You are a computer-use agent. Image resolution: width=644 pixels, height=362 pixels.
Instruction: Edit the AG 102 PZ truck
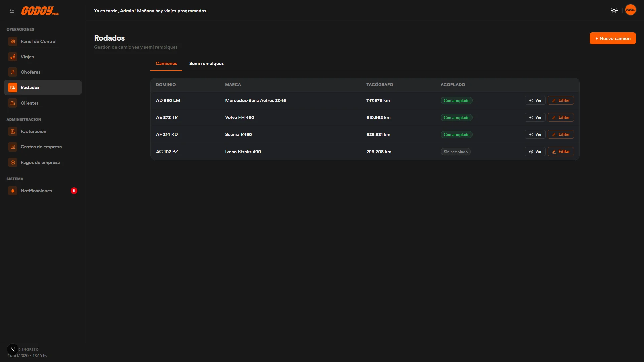pyautogui.click(x=560, y=152)
